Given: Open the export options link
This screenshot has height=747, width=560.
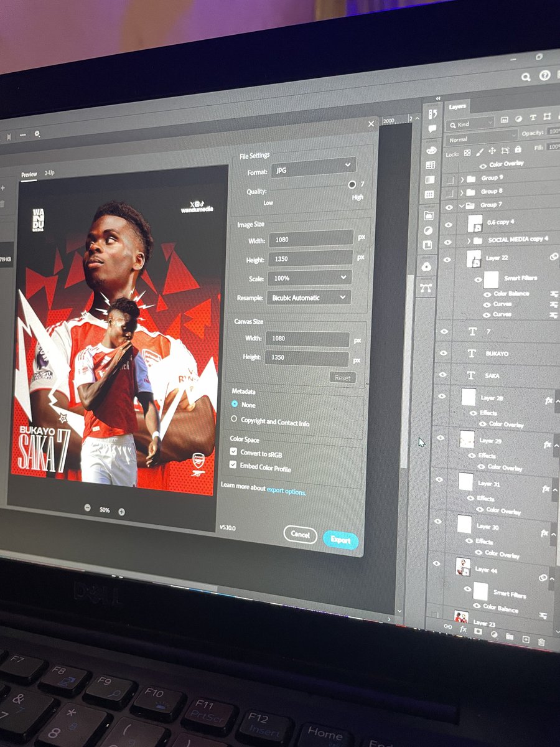Looking at the screenshot, I should (286, 491).
